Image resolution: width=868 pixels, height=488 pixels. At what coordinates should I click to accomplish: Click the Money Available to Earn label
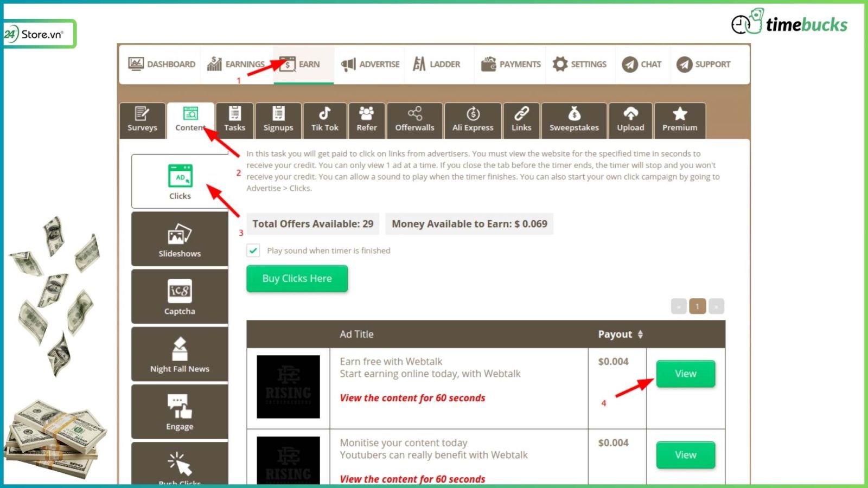pyautogui.click(x=469, y=224)
